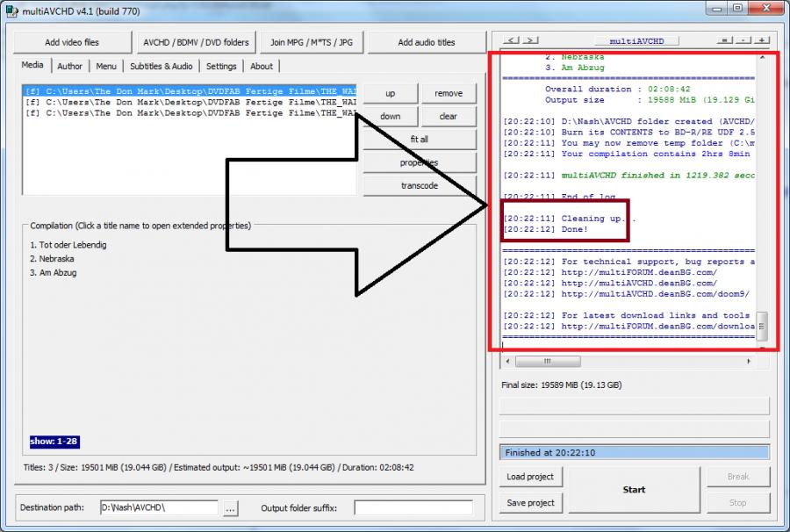Move the selected file up
The image size is (790, 532).
point(391,93)
